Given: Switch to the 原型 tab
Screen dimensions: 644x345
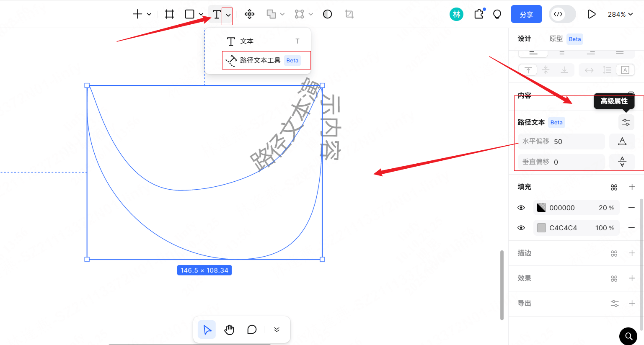Looking at the screenshot, I should click(x=556, y=39).
